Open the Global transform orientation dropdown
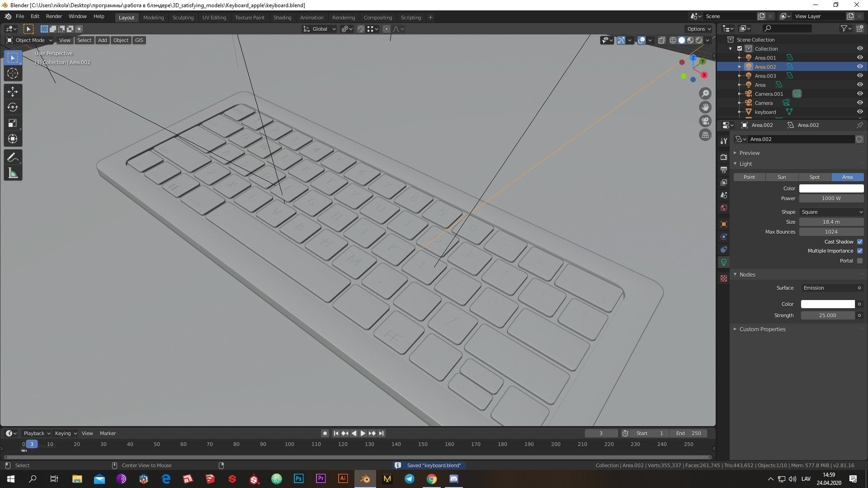868x488 pixels. 320,29
